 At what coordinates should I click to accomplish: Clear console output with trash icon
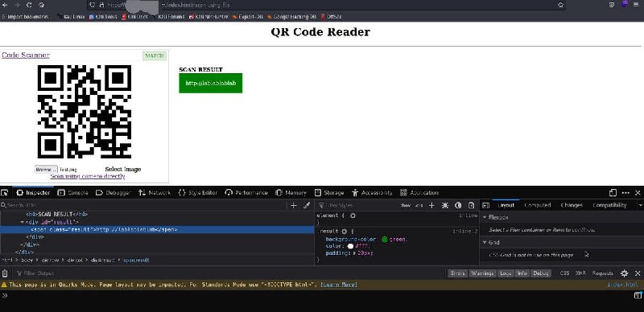click(5, 273)
